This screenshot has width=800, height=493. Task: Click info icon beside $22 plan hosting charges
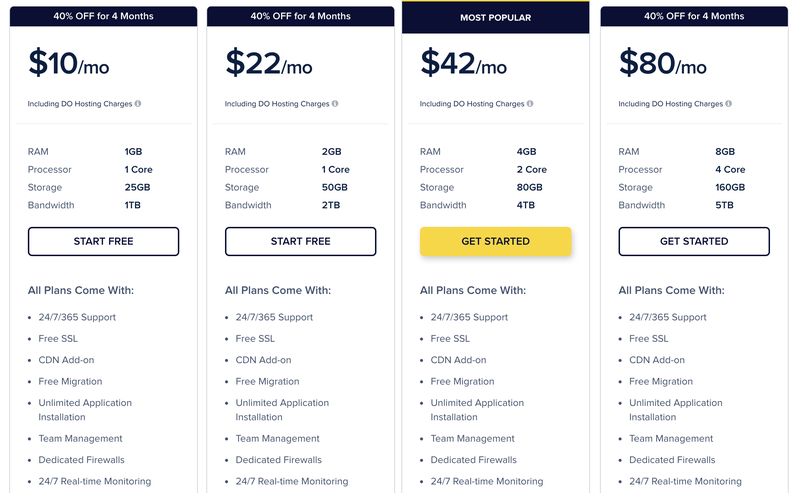click(335, 104)
